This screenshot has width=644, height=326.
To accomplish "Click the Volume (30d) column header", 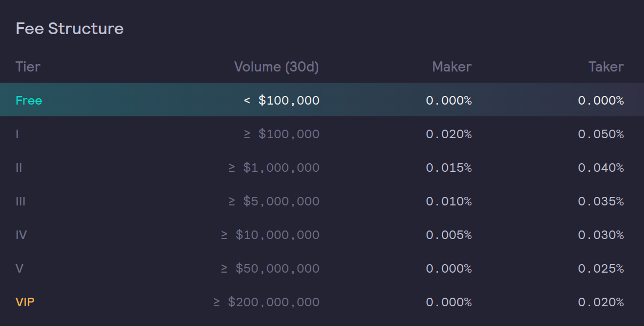I will [277, 67].
